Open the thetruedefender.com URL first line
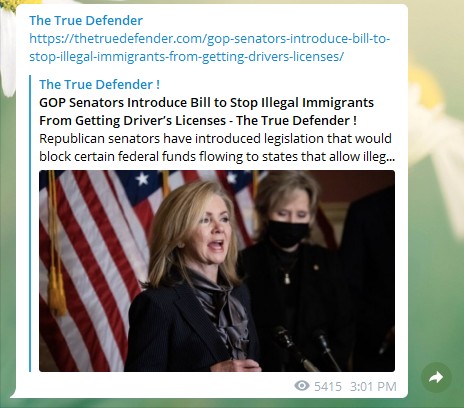 coord(210,39)
